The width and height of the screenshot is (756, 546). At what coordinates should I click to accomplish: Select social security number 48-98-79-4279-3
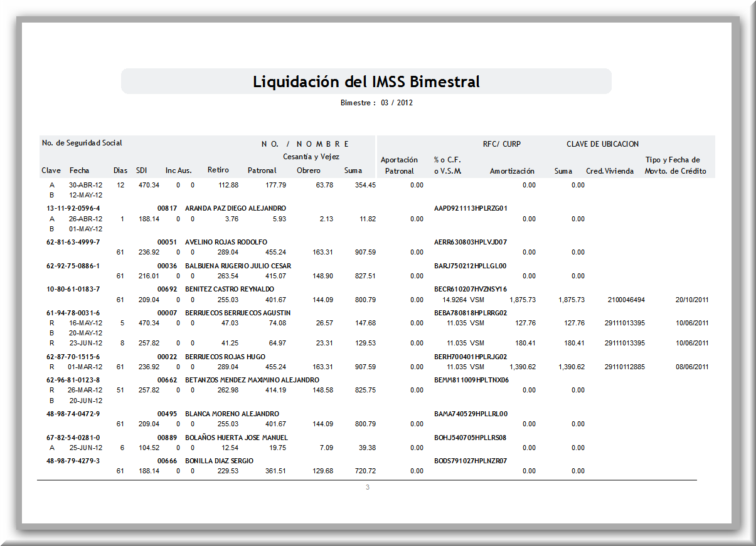(x=73, y=461)
